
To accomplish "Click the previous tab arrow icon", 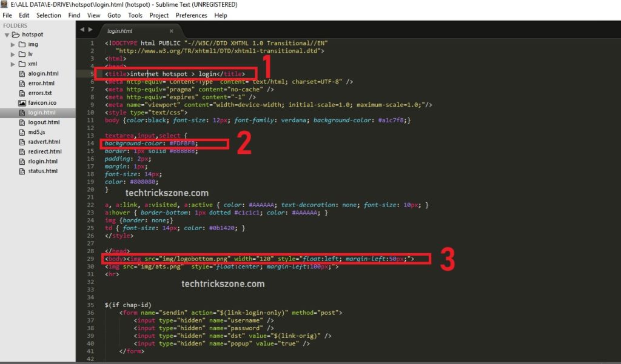I will [x=82, y=30].
